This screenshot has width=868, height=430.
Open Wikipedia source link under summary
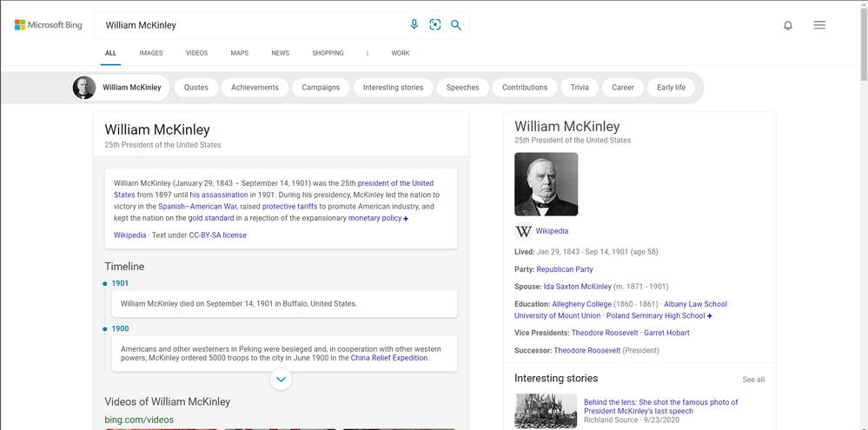coord(130,235)
